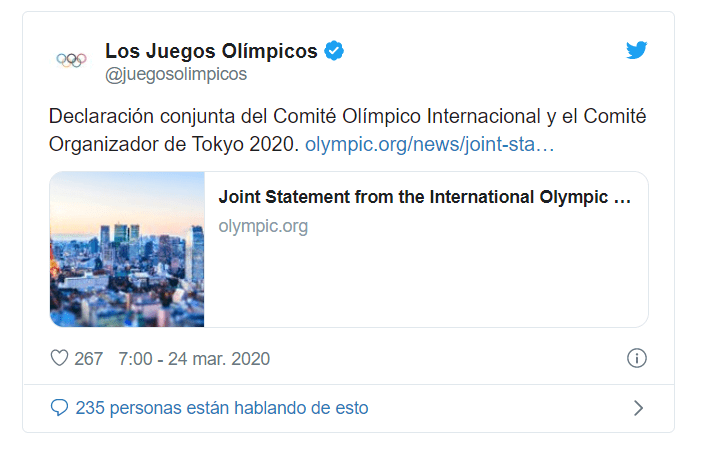
Task: Open Twitter via the bird logo
Action: 637,51
